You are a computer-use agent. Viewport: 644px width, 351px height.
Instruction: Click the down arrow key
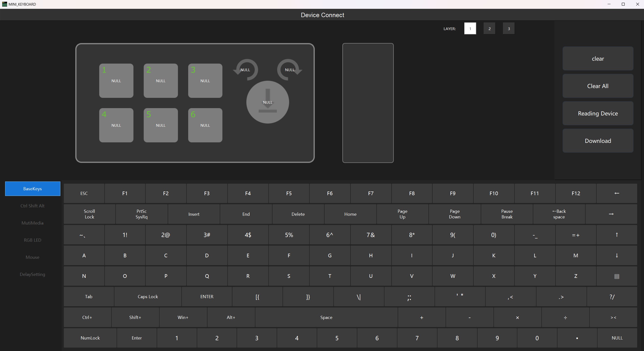616,255
